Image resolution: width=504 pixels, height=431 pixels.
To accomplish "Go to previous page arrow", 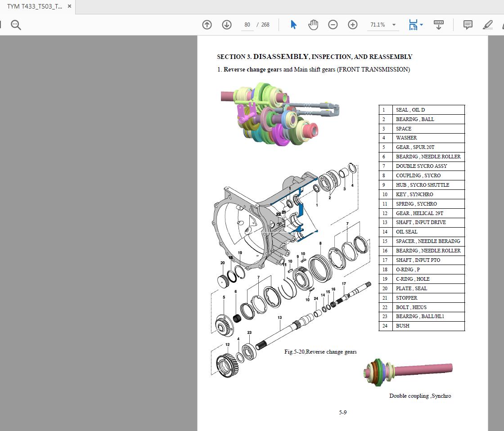I will point(207,25).
